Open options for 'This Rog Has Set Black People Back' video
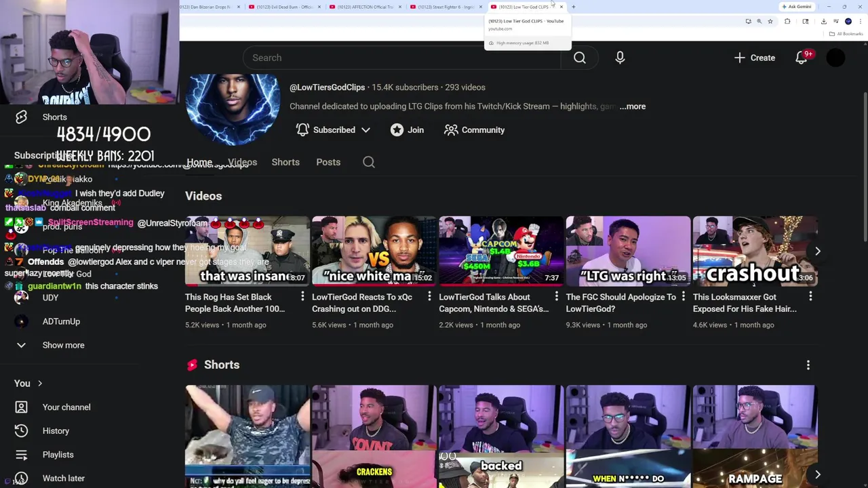This screenshot has height=488, width=868. (x=302, y=297)
